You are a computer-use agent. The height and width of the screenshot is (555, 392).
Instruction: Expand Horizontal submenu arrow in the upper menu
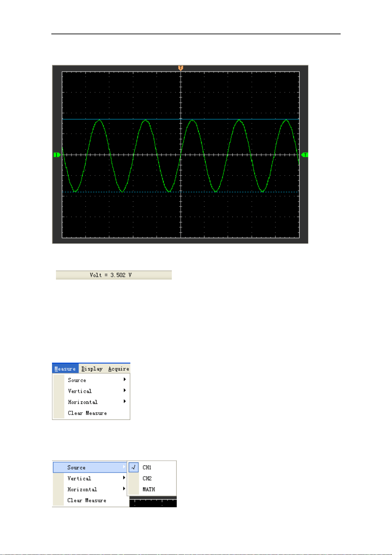pos(125,401)
